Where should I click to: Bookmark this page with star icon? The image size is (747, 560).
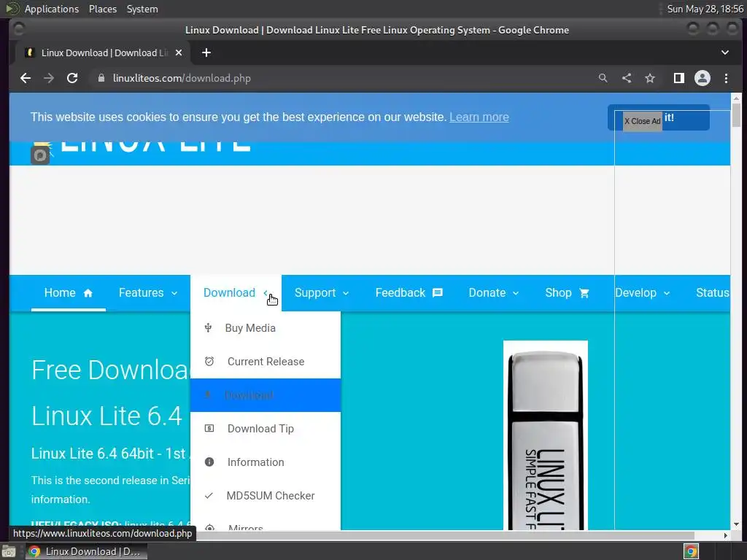[x=650, y=78]
